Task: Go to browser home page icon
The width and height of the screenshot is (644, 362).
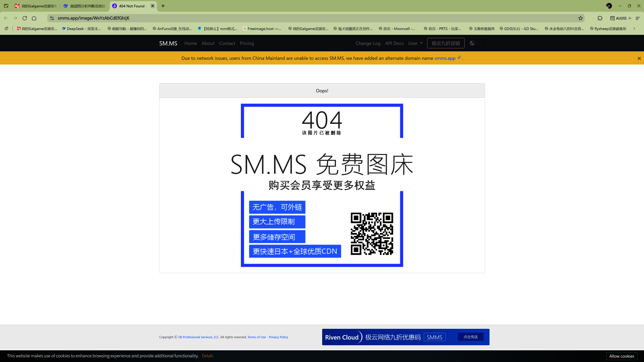Action: 34,18
